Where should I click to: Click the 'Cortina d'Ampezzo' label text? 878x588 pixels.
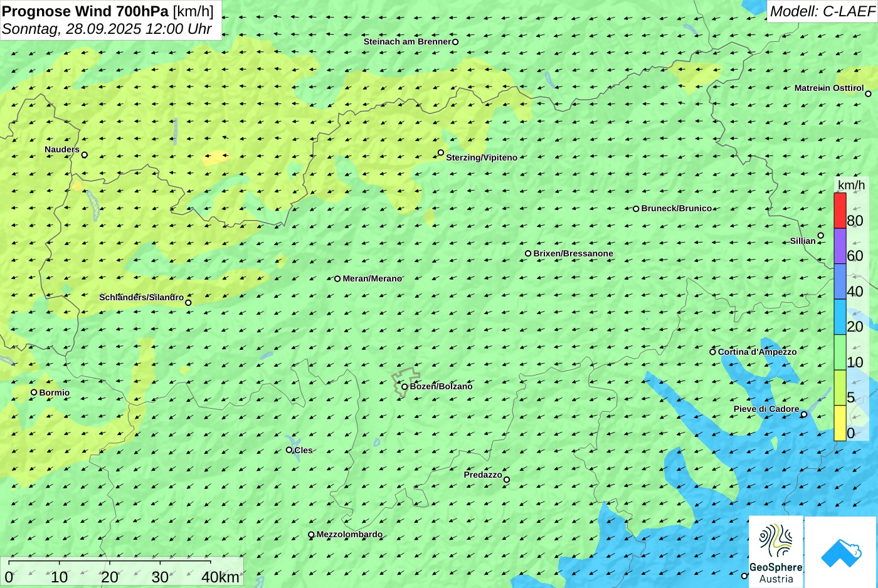tap(758, 352)
